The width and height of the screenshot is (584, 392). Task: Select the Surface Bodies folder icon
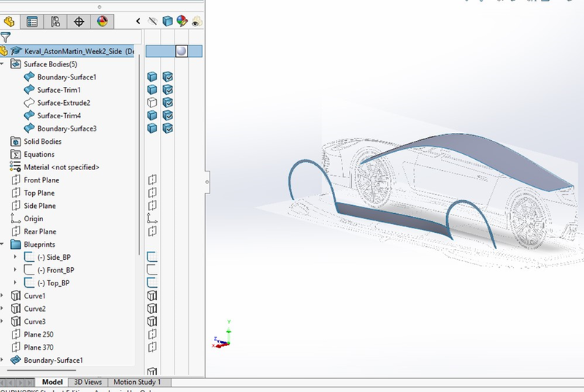15,64
